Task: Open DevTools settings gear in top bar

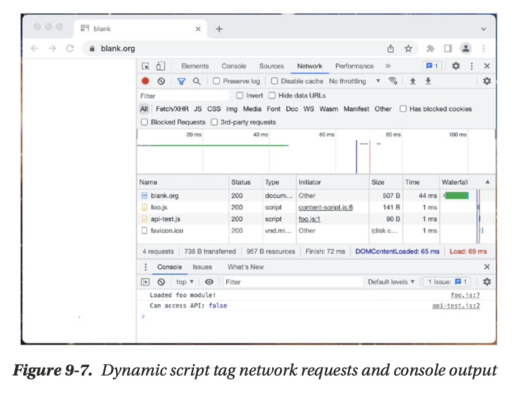Action: click(455, 66)
